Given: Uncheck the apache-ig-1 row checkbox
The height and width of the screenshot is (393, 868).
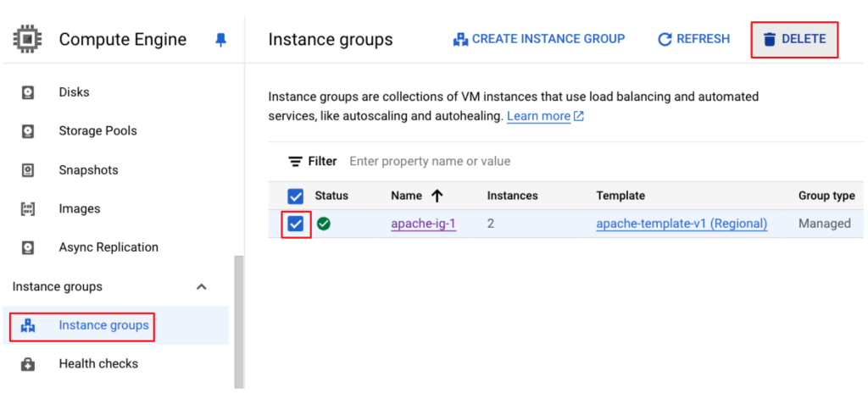Looking at the screenshot, I should pos(296,224).
